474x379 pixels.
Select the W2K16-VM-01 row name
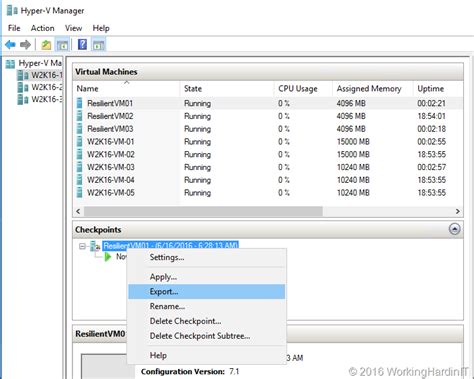point(111,142)
